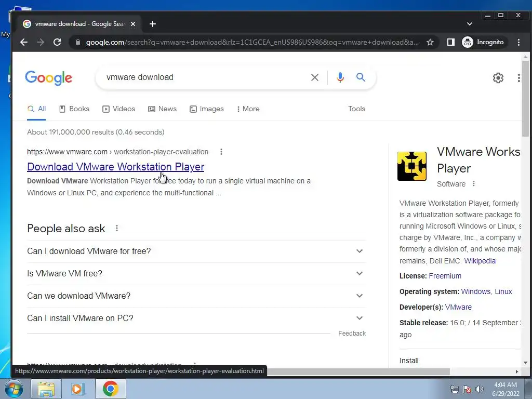532x399 pixels.
Task: Submit the search with the magnifier icon
Action: point(361,77)
